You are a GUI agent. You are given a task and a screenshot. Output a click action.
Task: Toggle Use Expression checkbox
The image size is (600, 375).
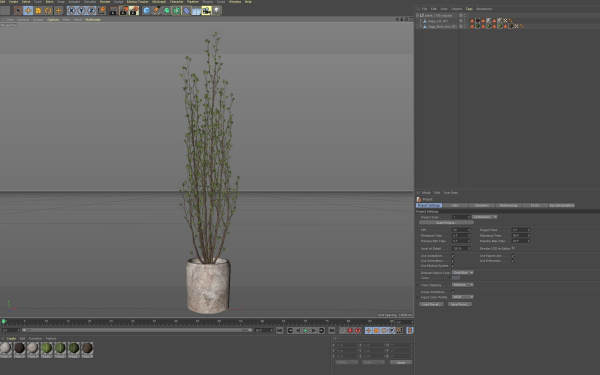[513, 256]
